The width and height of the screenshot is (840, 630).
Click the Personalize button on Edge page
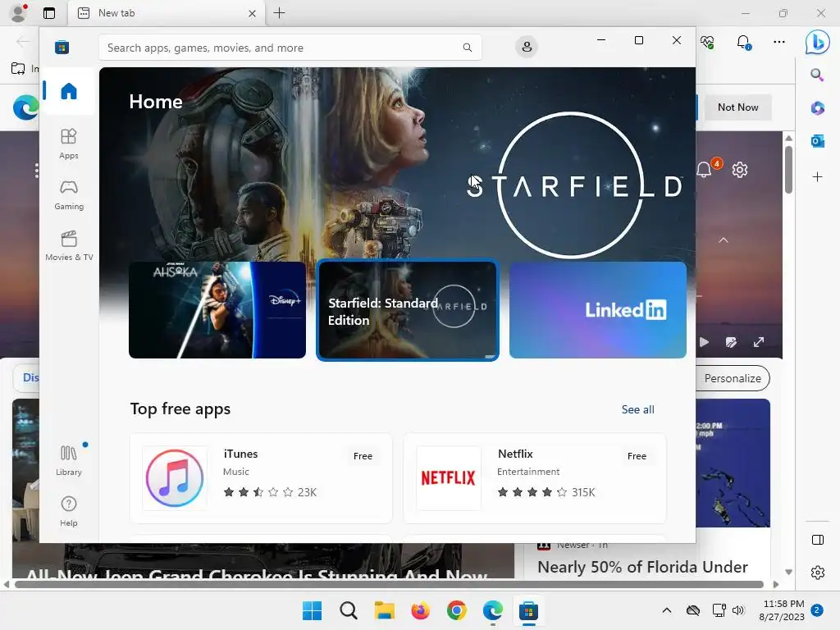pos(733,378)
